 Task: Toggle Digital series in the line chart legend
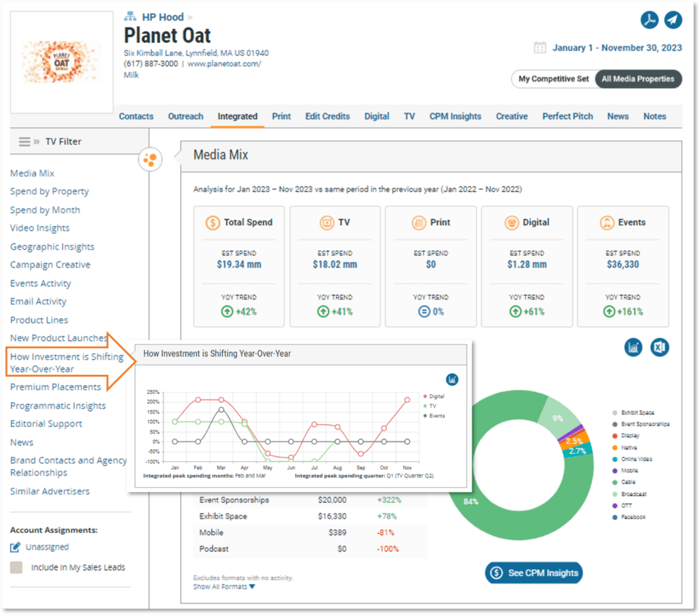[433, 396]
